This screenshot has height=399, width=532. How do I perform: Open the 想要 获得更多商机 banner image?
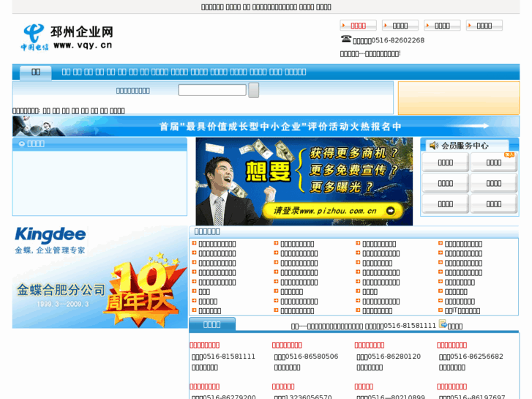(x=304, y=182)
